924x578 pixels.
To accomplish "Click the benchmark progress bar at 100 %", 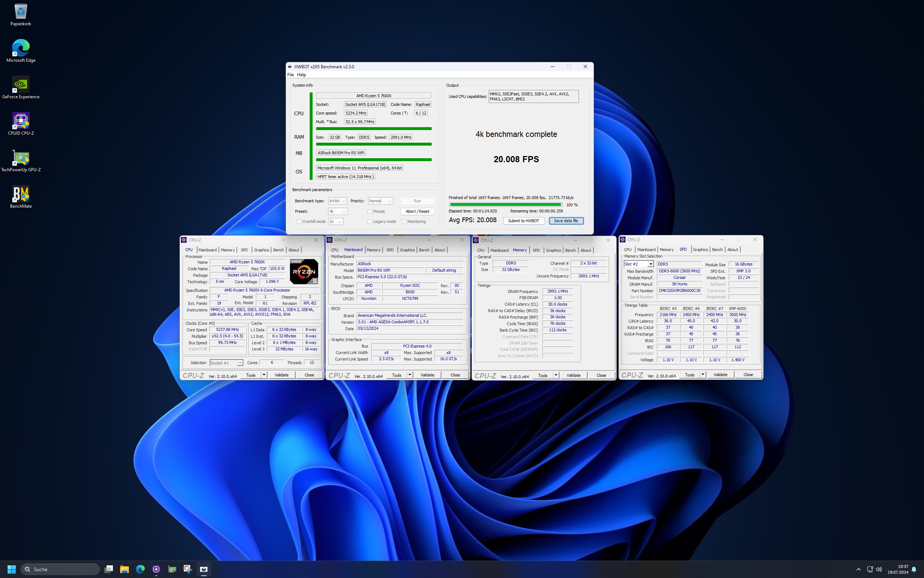I will [505, 205].
